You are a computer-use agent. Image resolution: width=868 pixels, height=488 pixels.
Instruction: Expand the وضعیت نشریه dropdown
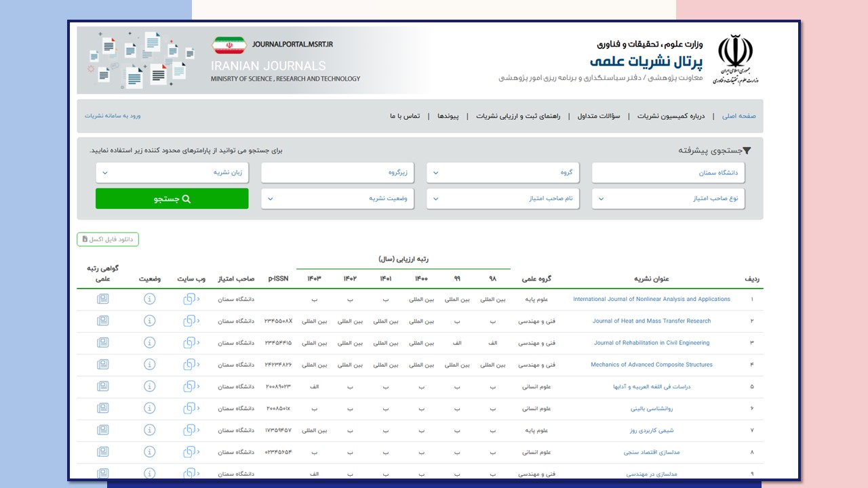[x=338, y=199]
